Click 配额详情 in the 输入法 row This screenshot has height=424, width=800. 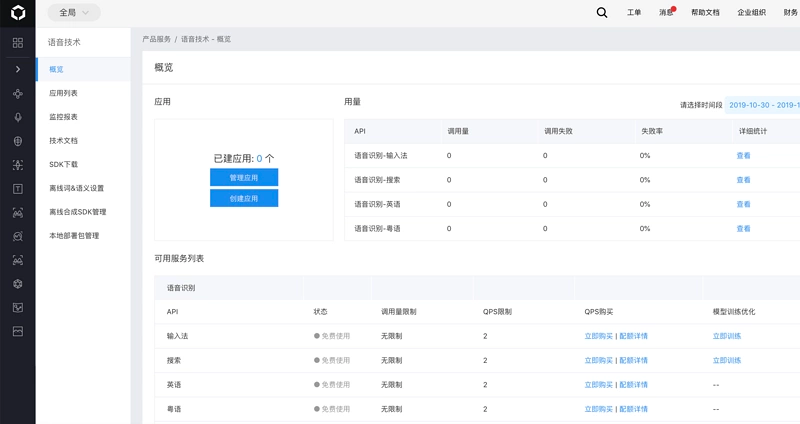634,336
